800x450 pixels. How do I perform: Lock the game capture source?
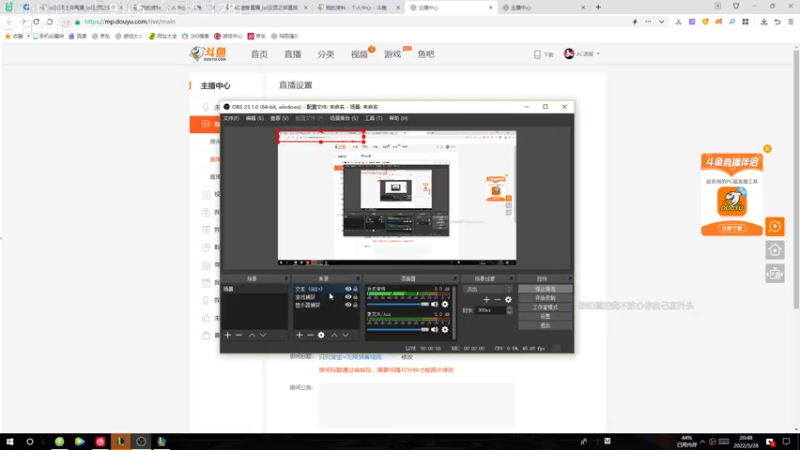click(x=356, y=297)
